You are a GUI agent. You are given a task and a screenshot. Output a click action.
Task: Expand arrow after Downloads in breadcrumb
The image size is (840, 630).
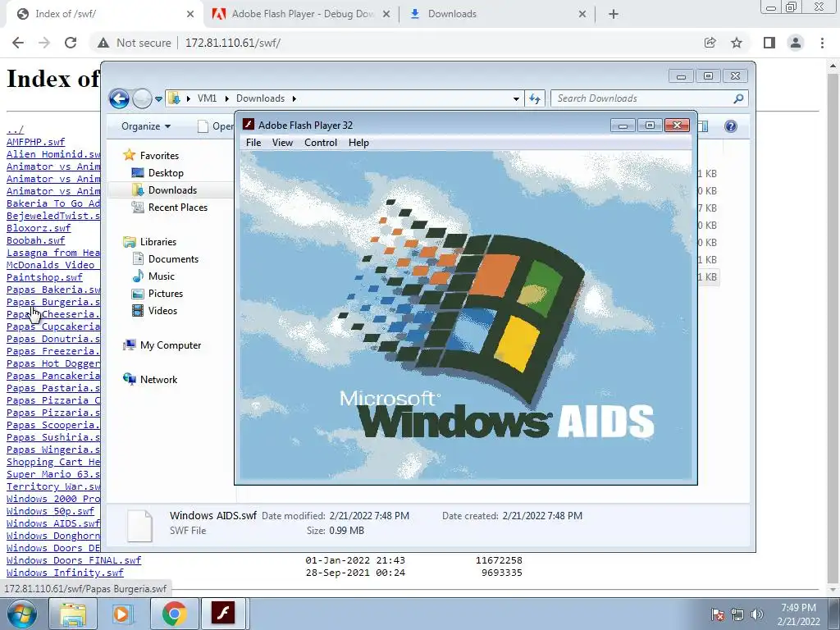(x=294, y=98)
